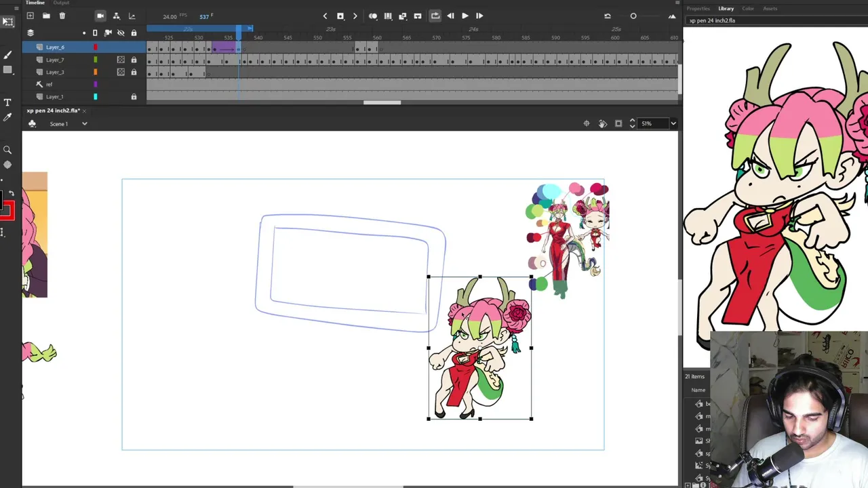Open the Color panel tab
This screenshot has width=868, height=488.
[748, 8]
